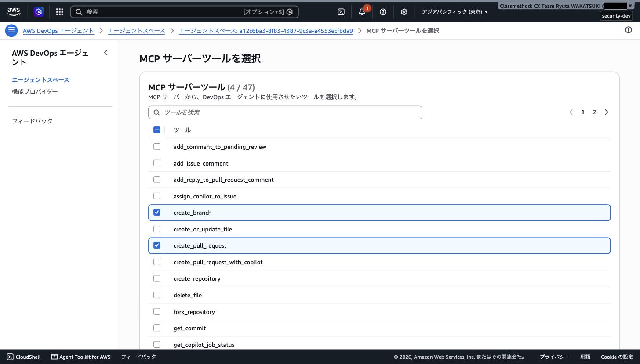Click the ツール column header
Screen dimensions: 640x364
click(182, 130)
